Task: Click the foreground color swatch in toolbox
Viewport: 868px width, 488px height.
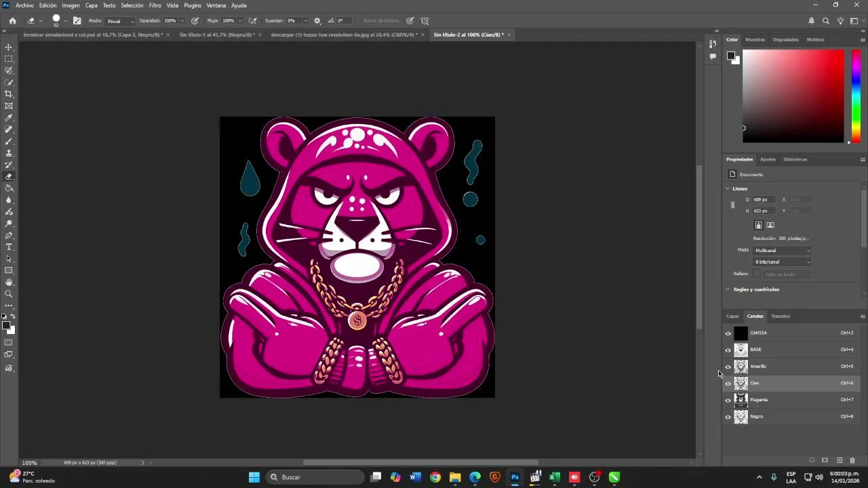Action: click(x=6, y=326)
